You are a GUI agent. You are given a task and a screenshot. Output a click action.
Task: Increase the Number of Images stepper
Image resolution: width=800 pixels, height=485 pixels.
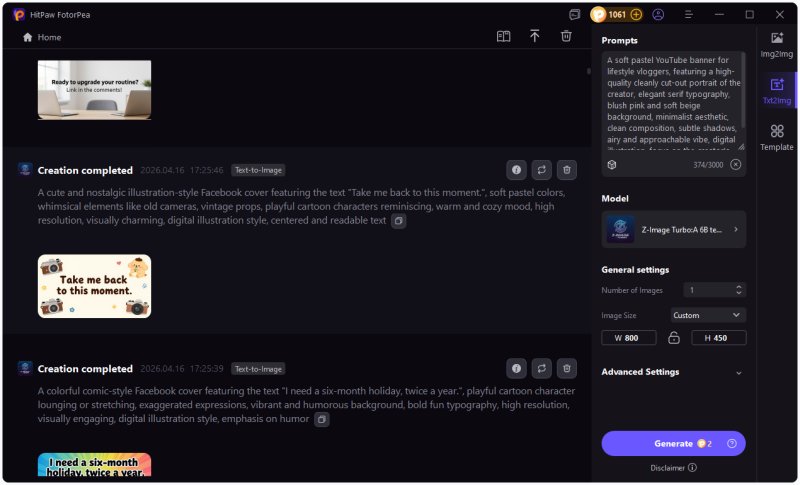click(x=738, y=287)
